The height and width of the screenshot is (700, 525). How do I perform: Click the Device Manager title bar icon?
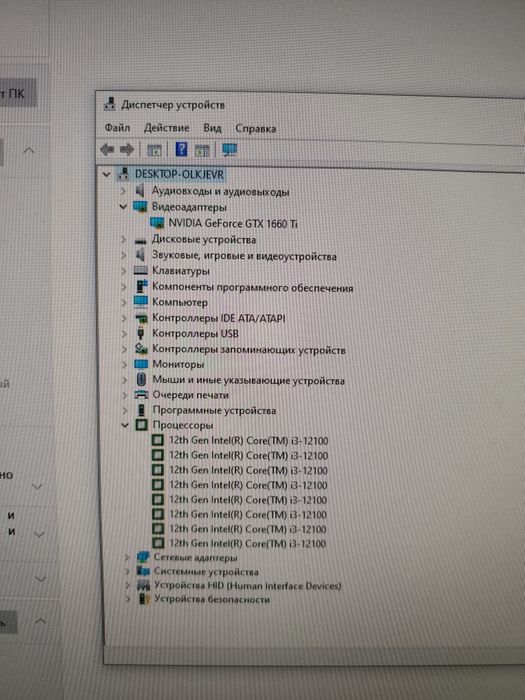click(x=110, y=104)
